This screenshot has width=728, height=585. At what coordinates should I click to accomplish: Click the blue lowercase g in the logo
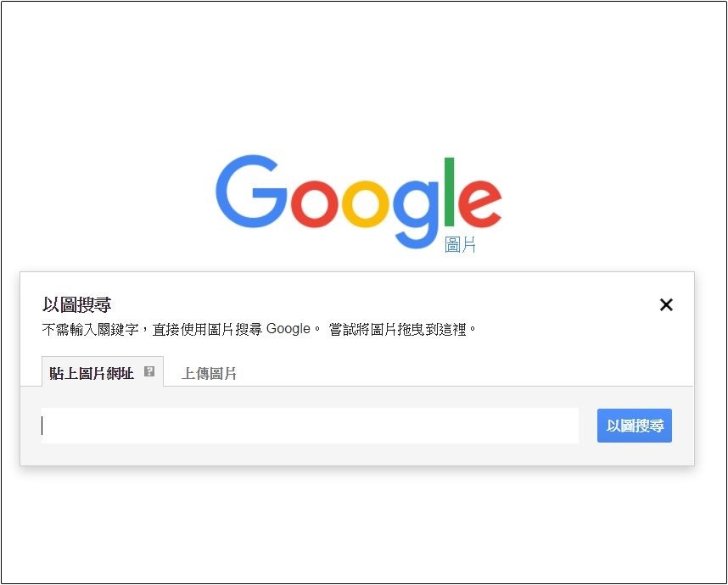pos(416,214)
